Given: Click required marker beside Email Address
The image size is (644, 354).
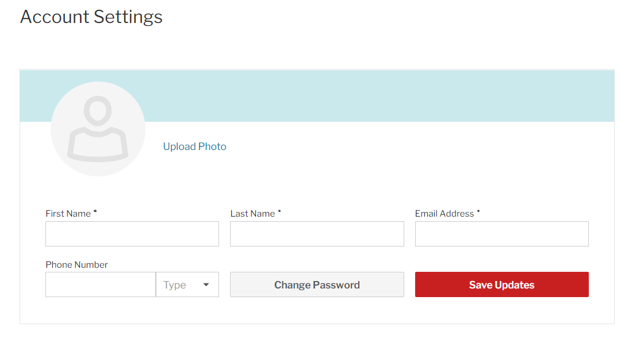Looking at the screenshot, I should [478, 211].
